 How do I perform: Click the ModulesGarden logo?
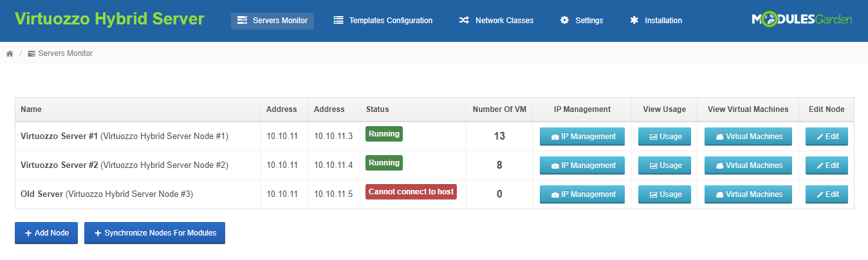coord(802,20)
